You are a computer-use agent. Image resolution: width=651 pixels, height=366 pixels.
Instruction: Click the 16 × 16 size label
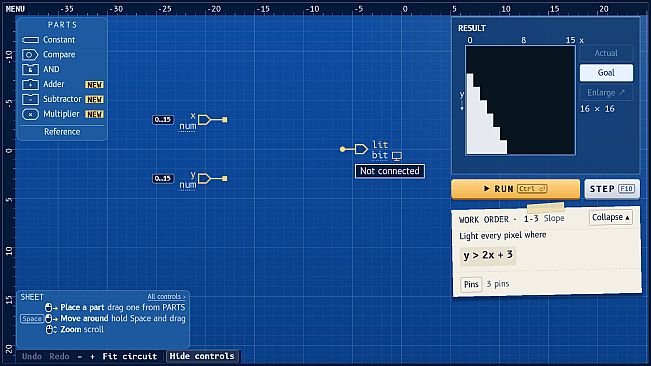[597, 109]
